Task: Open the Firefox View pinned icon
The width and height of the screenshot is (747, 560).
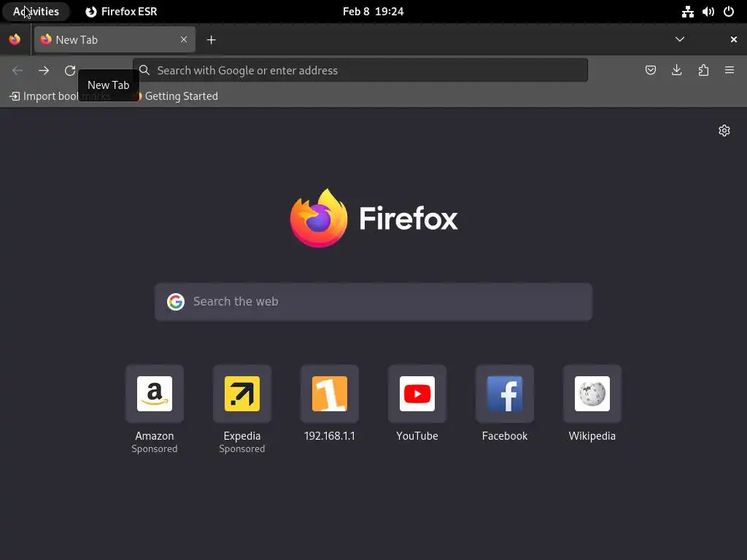Action: click(15, 39)
